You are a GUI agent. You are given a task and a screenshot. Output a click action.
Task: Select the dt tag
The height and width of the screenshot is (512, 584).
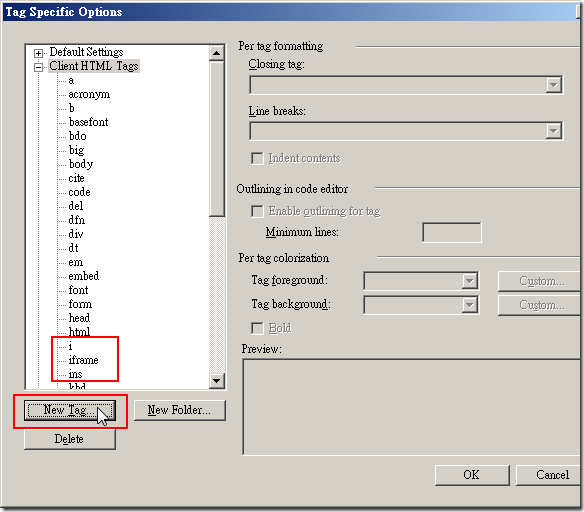[73, 248]
